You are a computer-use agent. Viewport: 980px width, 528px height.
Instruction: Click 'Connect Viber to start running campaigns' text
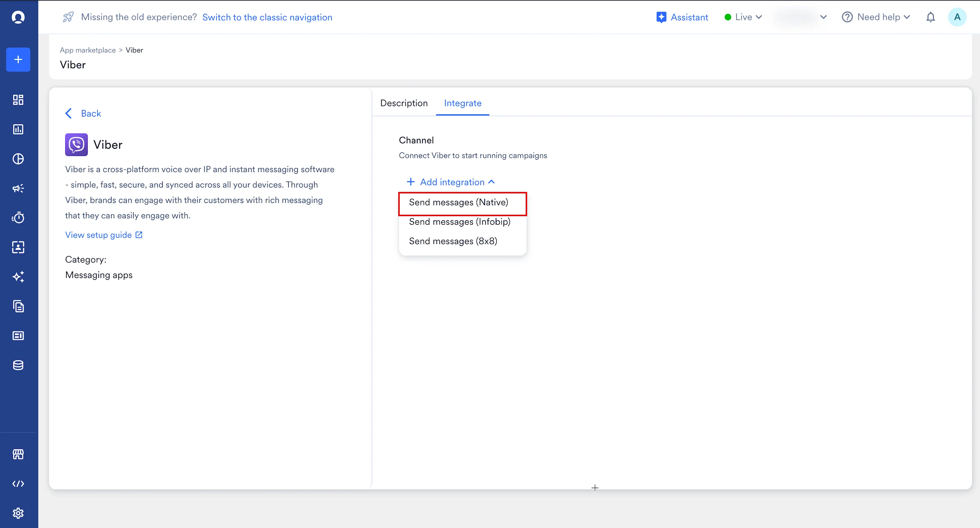(473, 155)
